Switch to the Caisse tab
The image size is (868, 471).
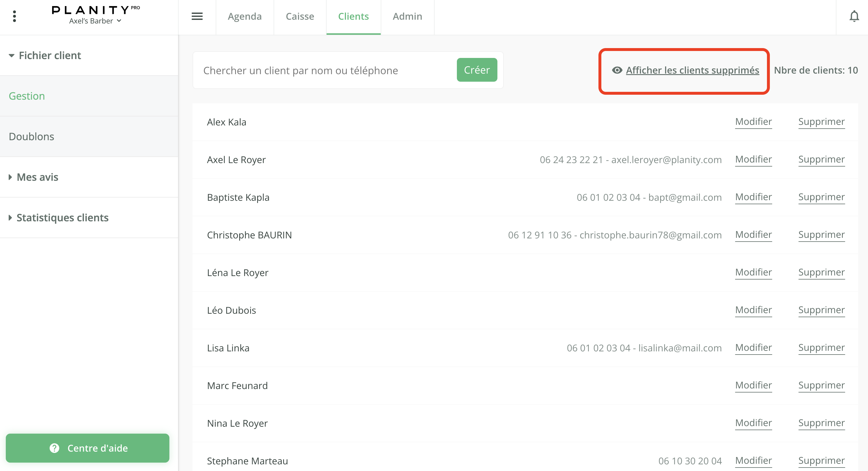tap(300, 16)
